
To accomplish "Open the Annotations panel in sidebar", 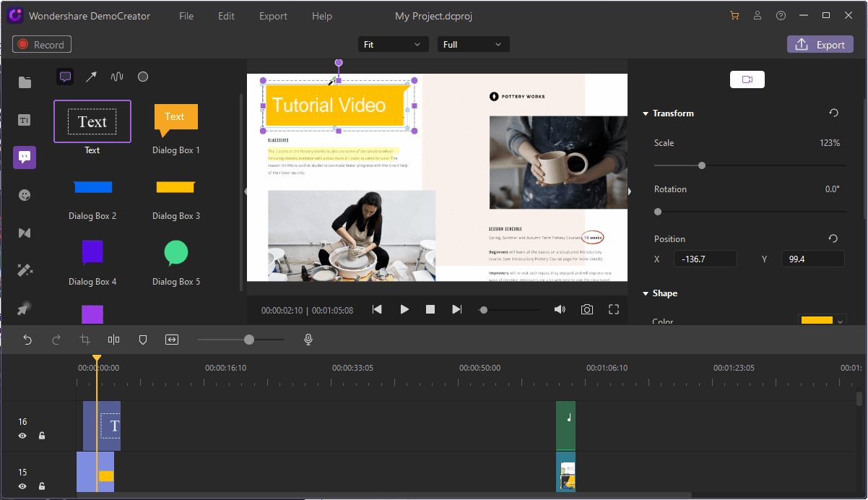I will [x=25, y=157].
